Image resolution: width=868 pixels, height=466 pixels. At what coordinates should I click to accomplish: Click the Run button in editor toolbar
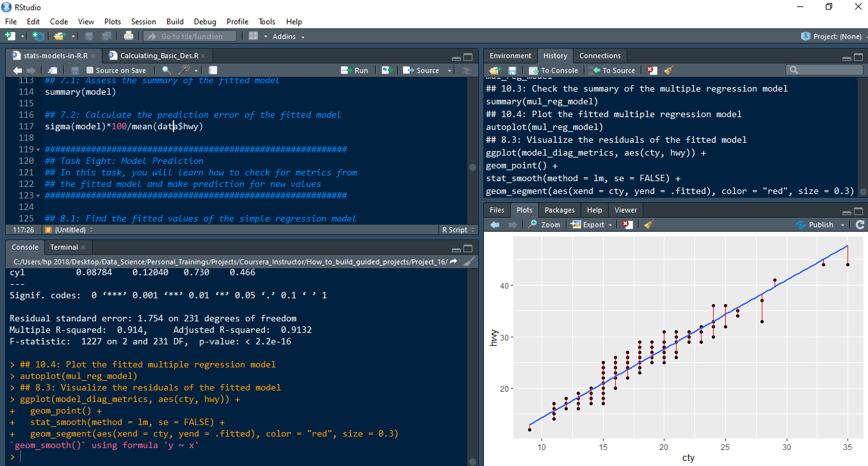[x=355, y=70]
